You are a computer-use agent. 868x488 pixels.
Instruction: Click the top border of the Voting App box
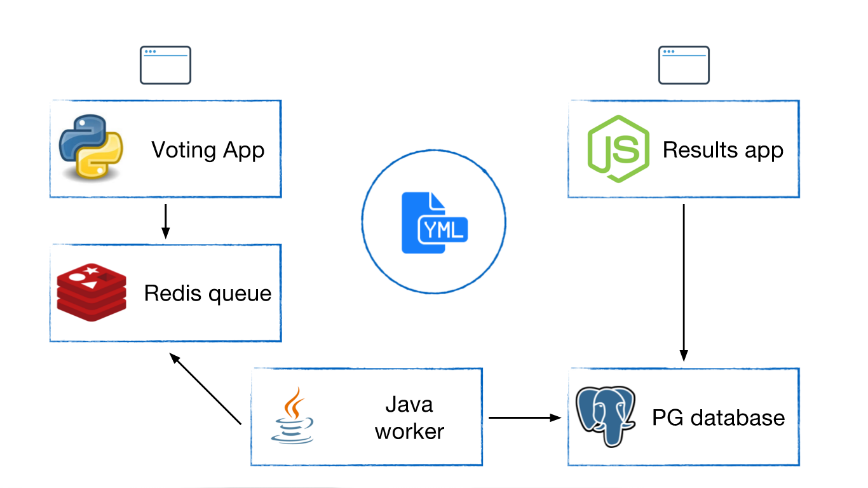[165, 100]
